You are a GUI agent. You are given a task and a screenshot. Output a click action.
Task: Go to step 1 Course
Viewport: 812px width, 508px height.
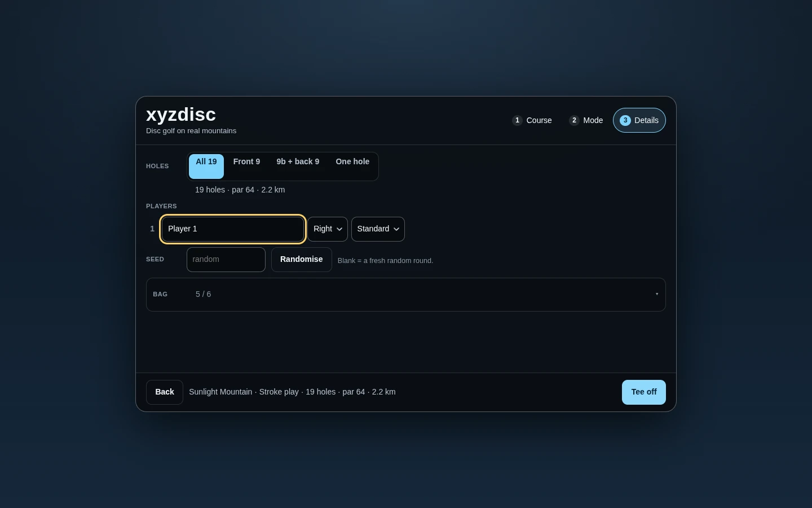532,120
